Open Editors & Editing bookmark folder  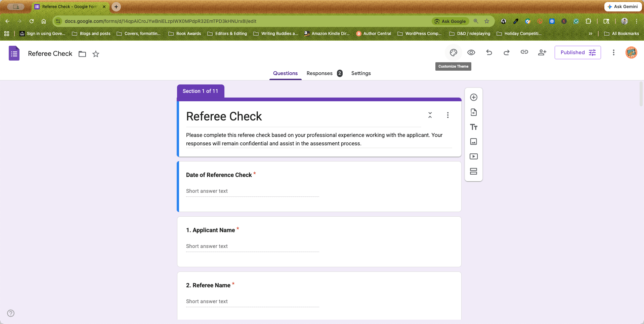click(227, 34)
